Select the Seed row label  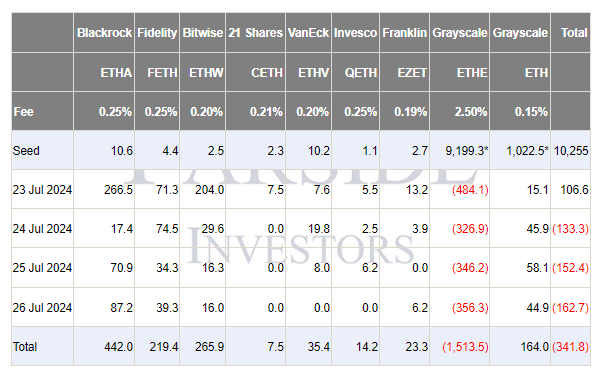42,150
